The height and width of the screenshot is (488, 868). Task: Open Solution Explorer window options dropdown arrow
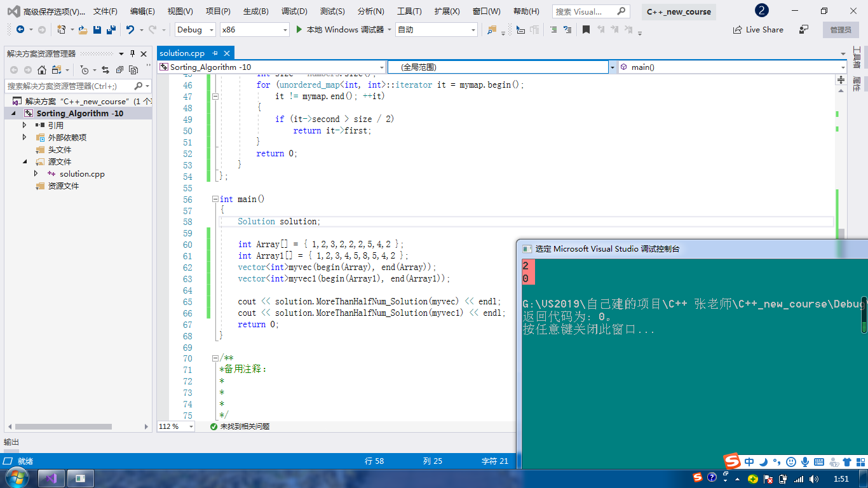point(122,54)
